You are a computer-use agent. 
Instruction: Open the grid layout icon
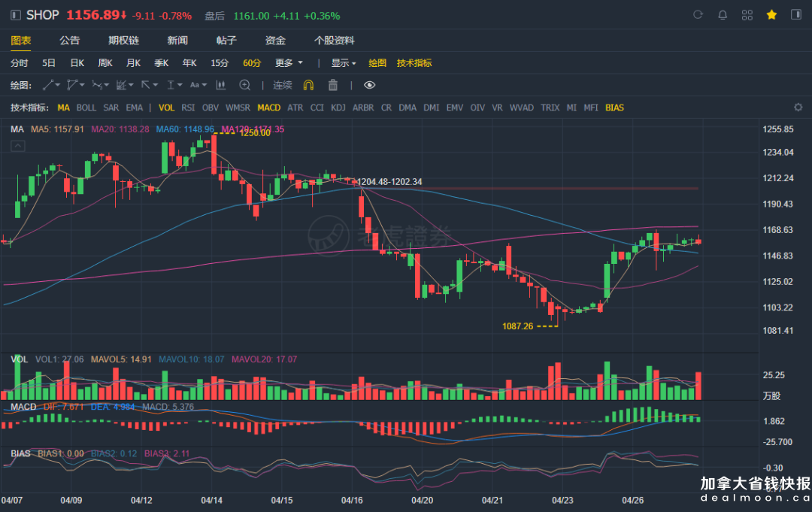coord(747,15)
